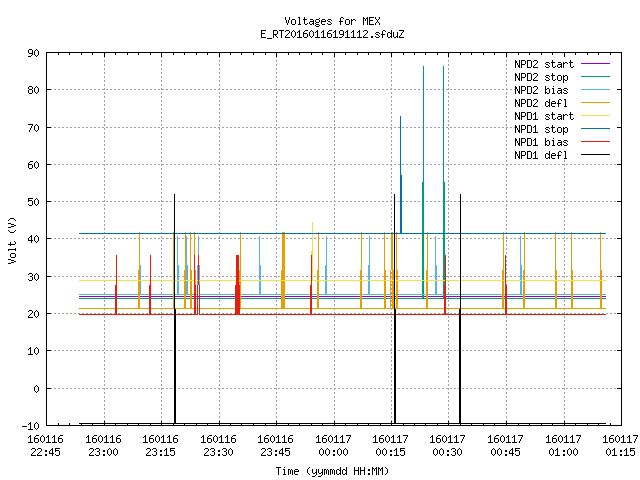Screen dimensions: 640x480
Task: Click the x-axis label 160116 22:45
Action: [45, 446]
